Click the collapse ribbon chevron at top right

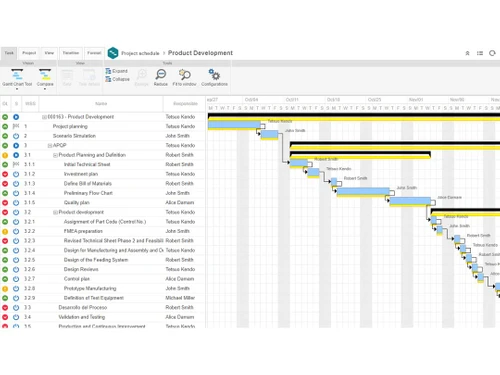467,53
